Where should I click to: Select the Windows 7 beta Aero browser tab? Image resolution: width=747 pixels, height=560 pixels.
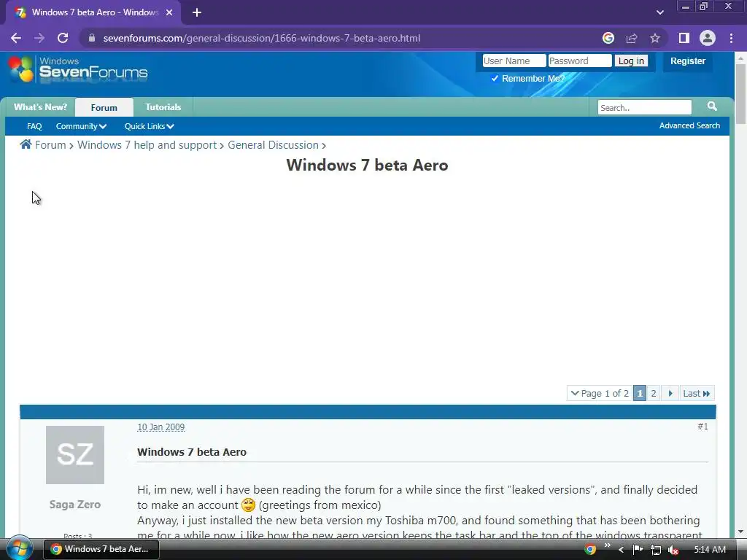[x=93, y=12]
